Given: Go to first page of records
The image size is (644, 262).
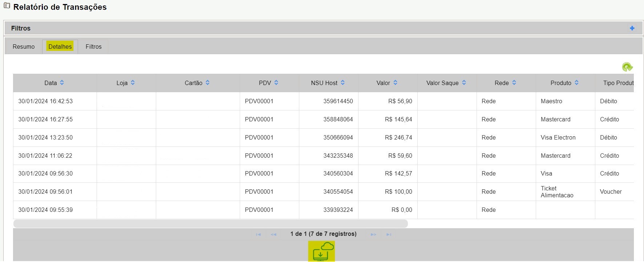Looking at the screenshot, I should (258, 234).
